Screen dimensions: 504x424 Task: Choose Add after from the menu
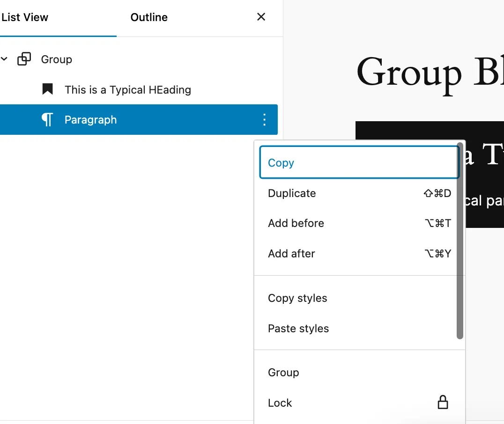pos(291,254)
